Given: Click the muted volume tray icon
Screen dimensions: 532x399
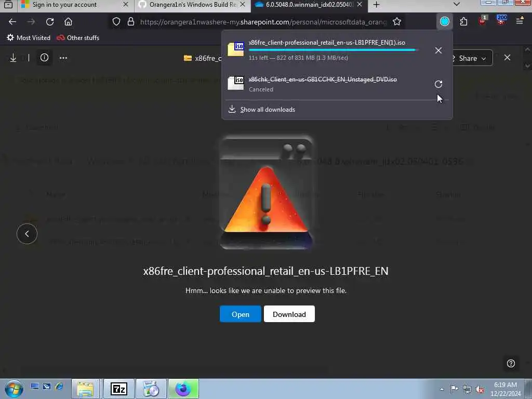Looking at the screenshot, I should [480, 390].
